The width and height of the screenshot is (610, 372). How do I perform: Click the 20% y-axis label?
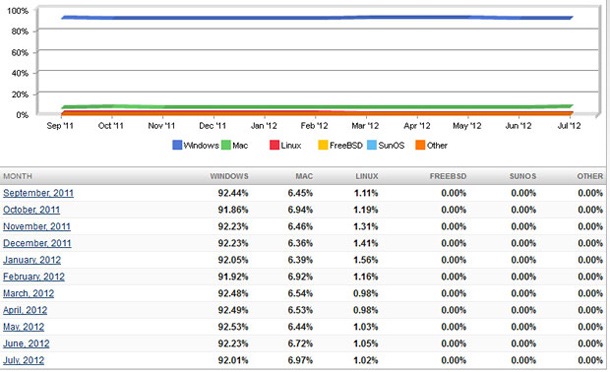(x=20, y=94)
